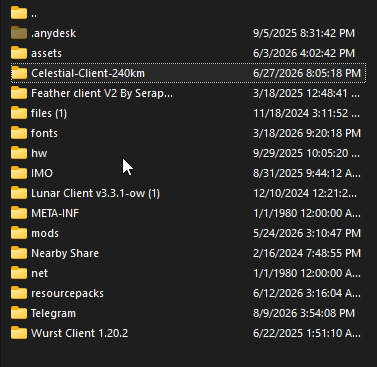
Task: Click the hw folder icon
Action: point(19,153)
